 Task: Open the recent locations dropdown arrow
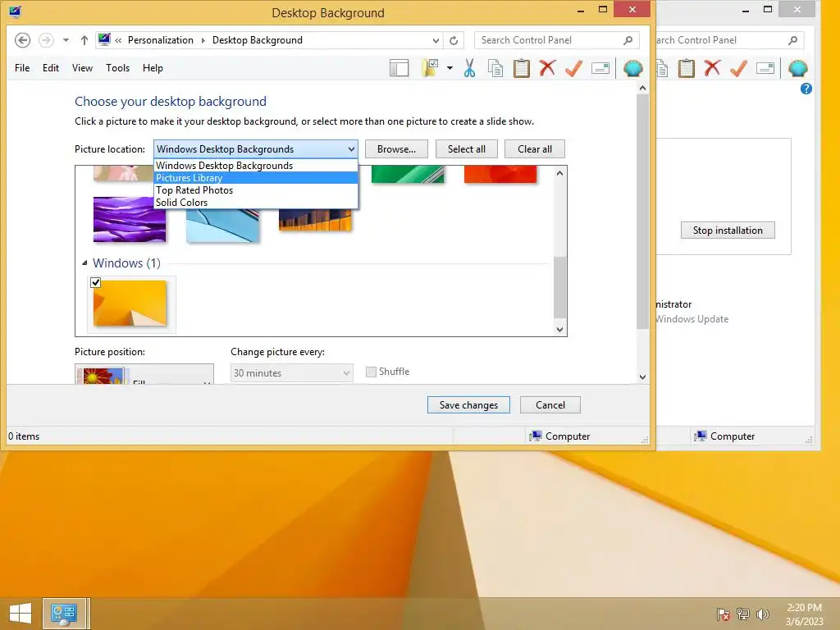tap(66, 40)
